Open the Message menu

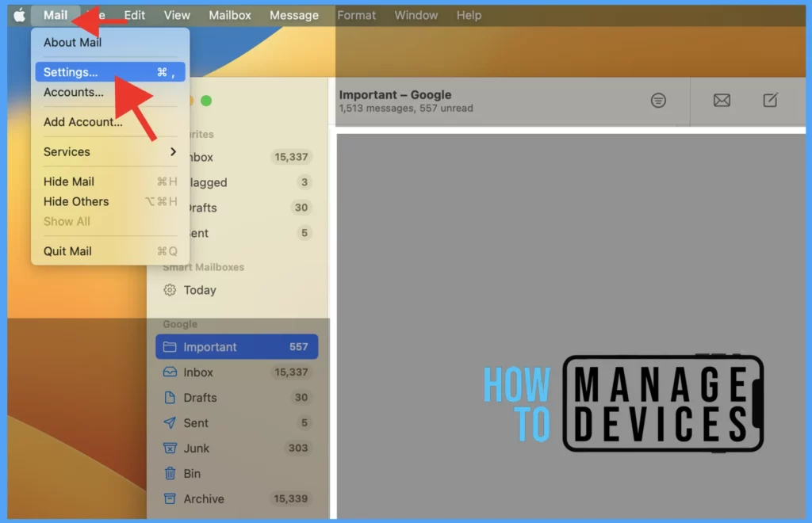(294, 16)
